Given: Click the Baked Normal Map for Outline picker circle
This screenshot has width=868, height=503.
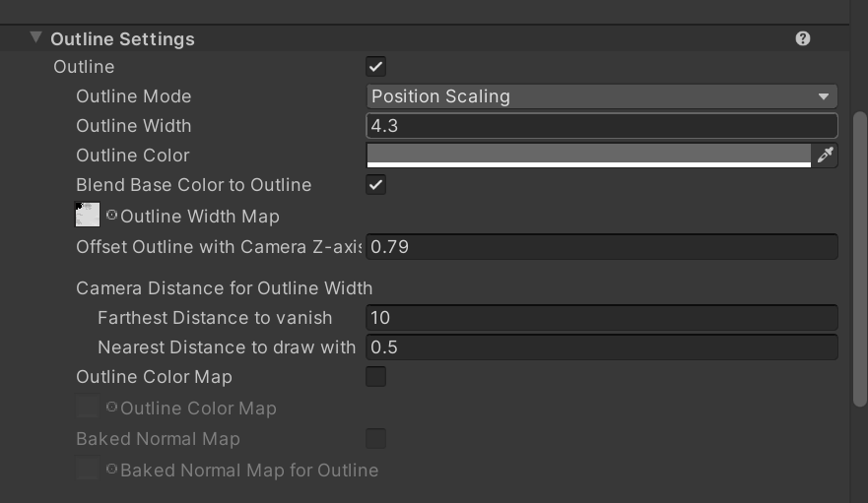Looking at the screenshot, I should point(112,470).
